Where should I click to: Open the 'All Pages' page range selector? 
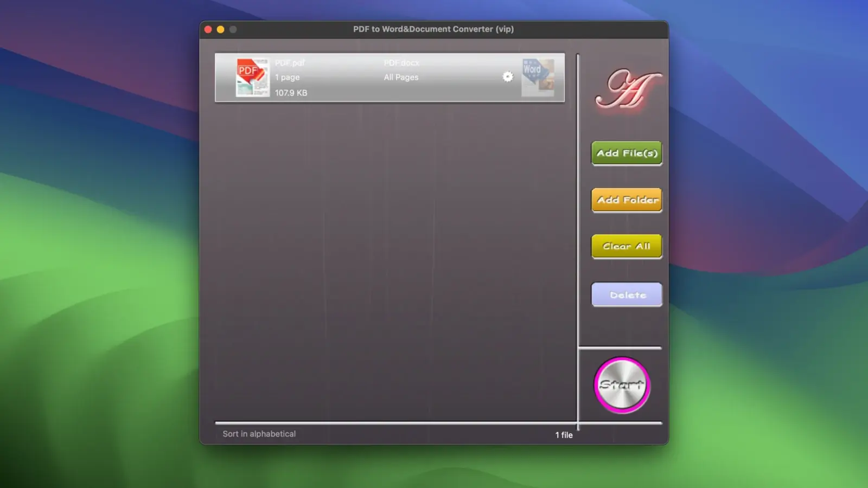(x=401, y=77)
